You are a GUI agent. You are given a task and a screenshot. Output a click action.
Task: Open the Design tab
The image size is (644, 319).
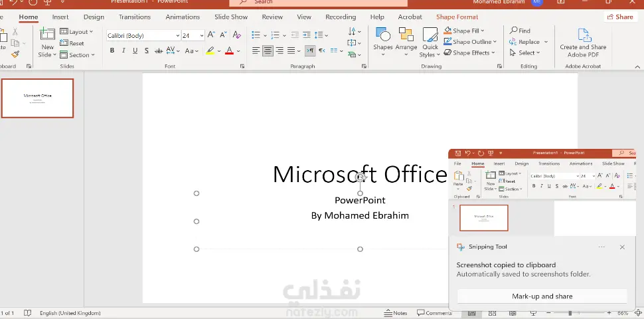94,17
